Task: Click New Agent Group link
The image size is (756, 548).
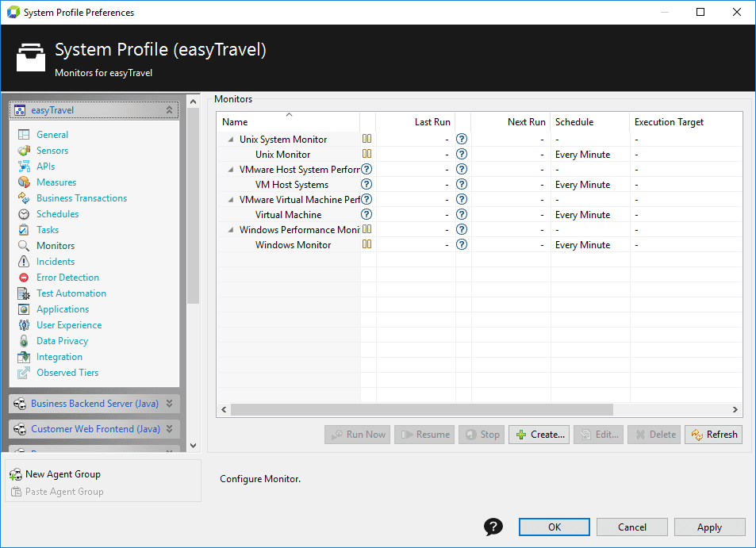Action: [x=63, y=474]
